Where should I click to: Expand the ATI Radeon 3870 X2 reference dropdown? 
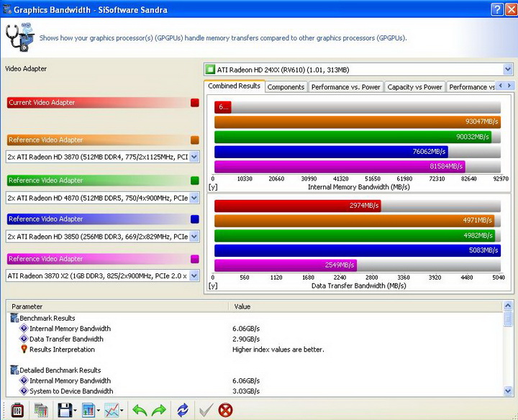pyautogui.click(x=194, y=275)
